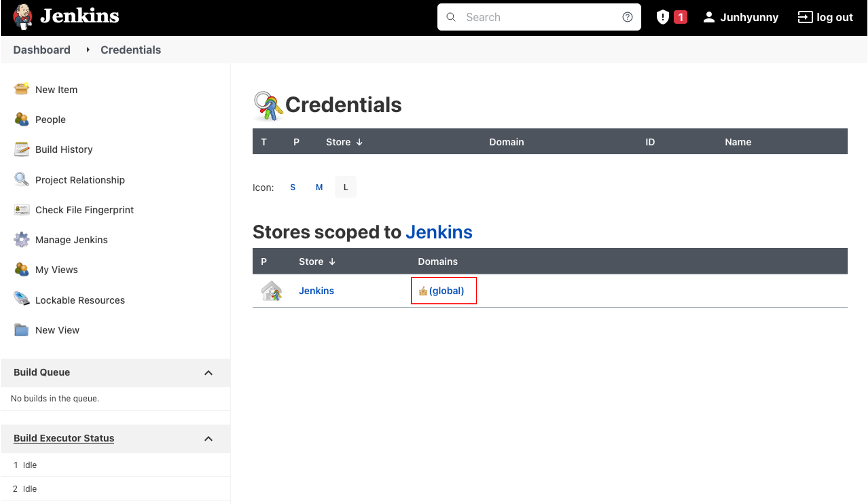The height and width of the screenshot is (504, 868).
Task: Click the Jenkins butler logo
Action: [23, 16]
